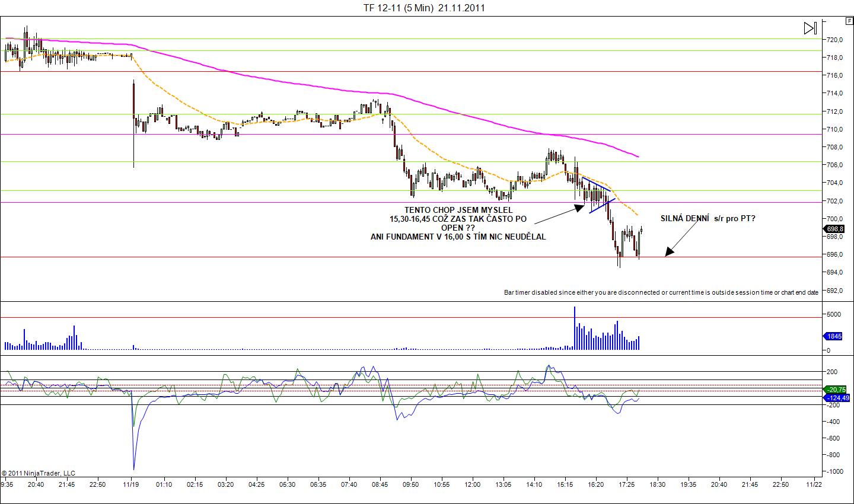The height and width of the screenshot is (504, 854).
Task: Click the 07:40 time axis label
Action: [x=349, y=484]
